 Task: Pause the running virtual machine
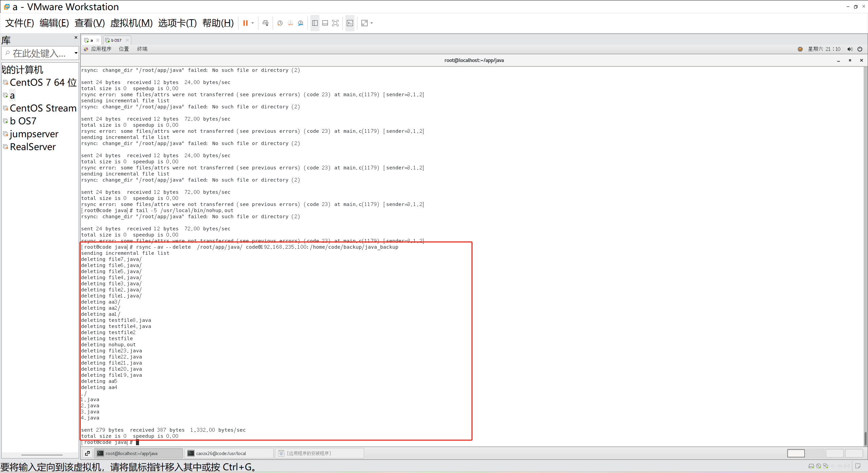[x=245, y=23]
